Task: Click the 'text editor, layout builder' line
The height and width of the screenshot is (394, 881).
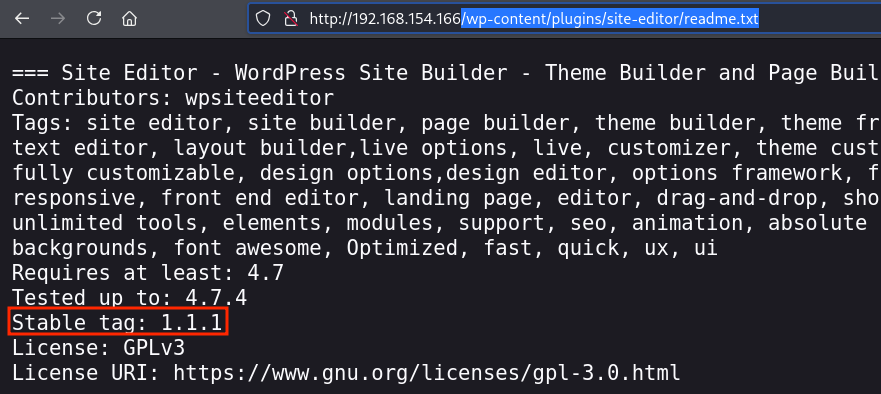Action: point(446,148)
